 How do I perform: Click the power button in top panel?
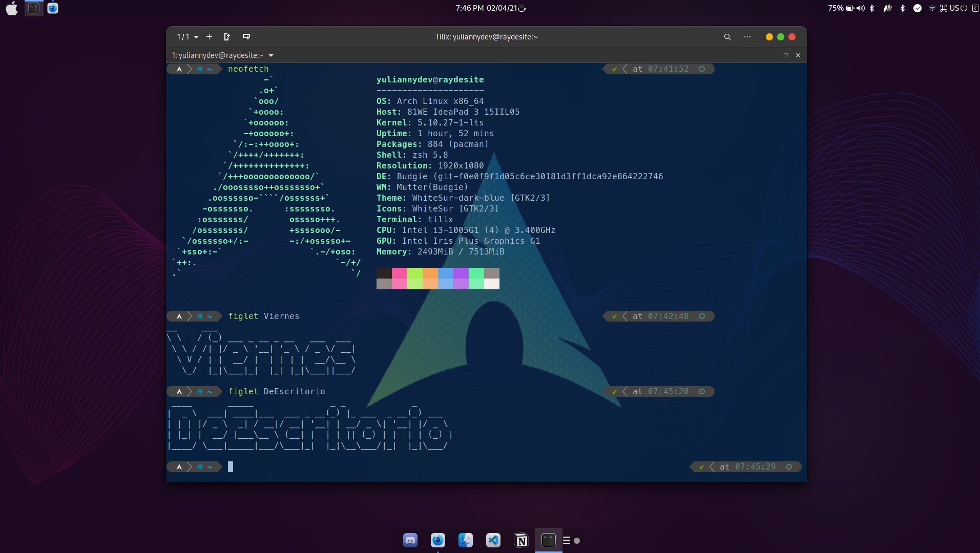[x=964, y=8]
